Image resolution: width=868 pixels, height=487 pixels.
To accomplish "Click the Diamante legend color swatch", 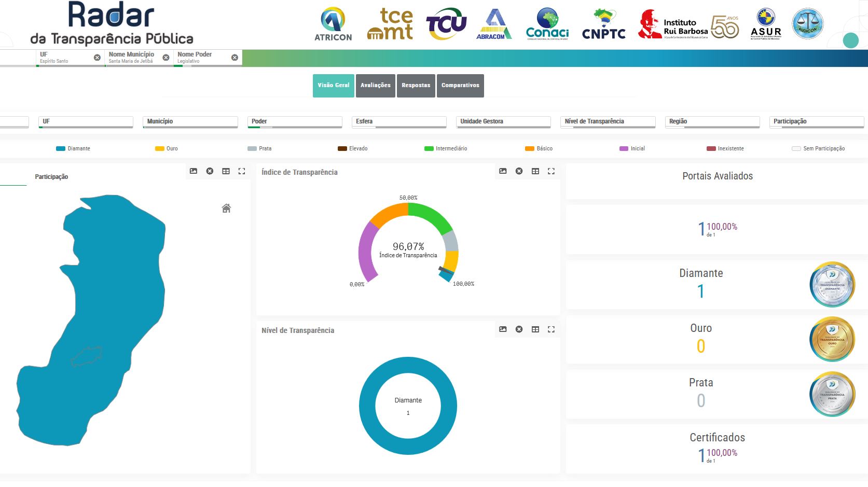I will (x=61, y=149).
